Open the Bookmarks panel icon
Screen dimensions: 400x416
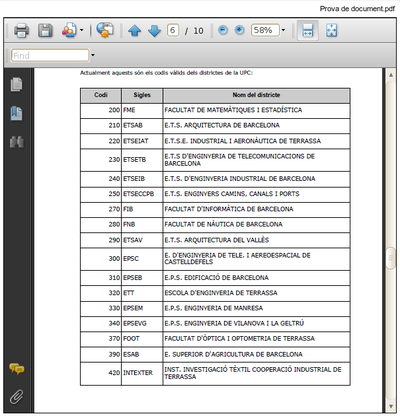[x=16, y=113]
